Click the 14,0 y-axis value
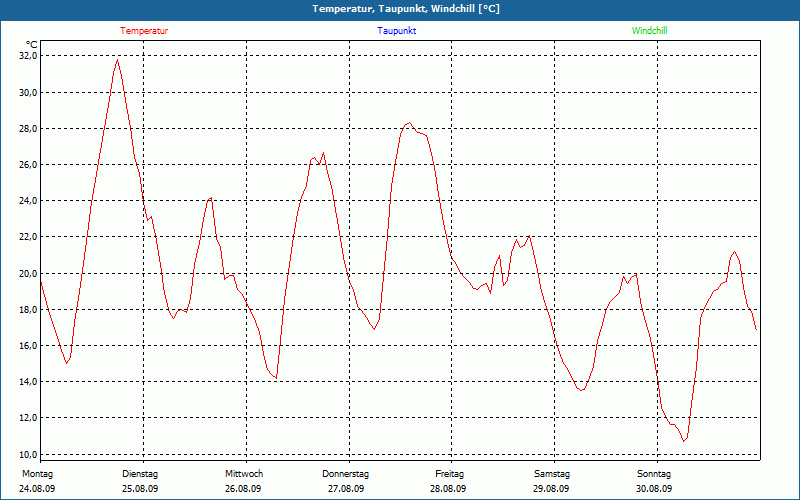Viewport: 800px width, 500px height. pos(29,382)
